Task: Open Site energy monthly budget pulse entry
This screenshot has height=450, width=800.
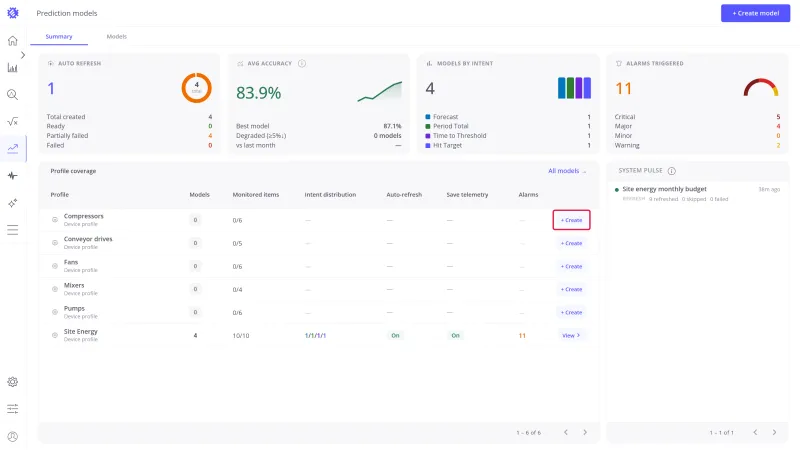Action: pyautogui.click(x=697, y=193)
